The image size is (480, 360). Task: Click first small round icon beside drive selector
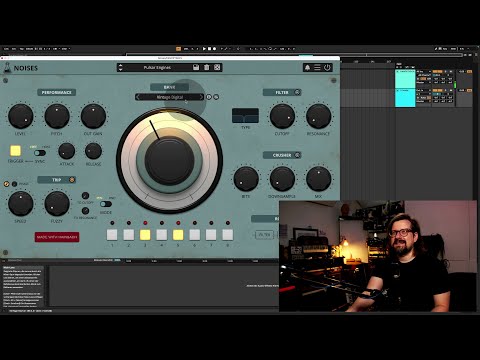tap(209, 97)
